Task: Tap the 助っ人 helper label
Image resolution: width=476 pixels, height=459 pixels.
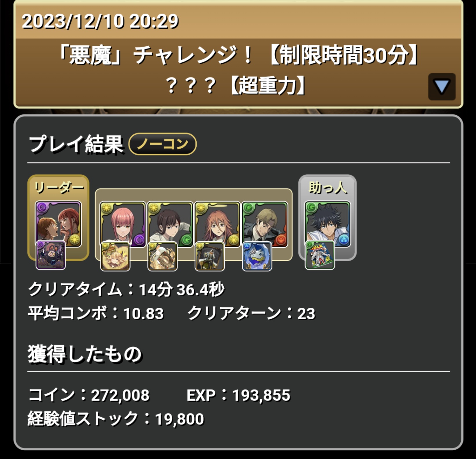Action: coord(328,188)
